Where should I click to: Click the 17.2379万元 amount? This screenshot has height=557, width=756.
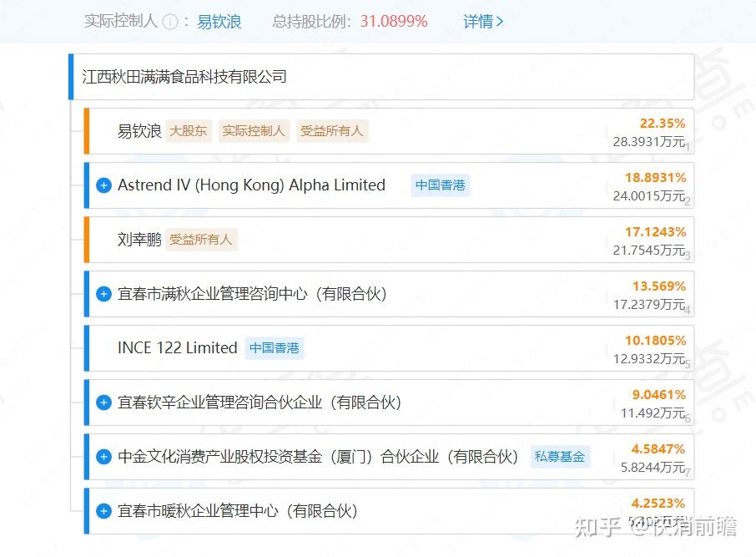[649, 305]
